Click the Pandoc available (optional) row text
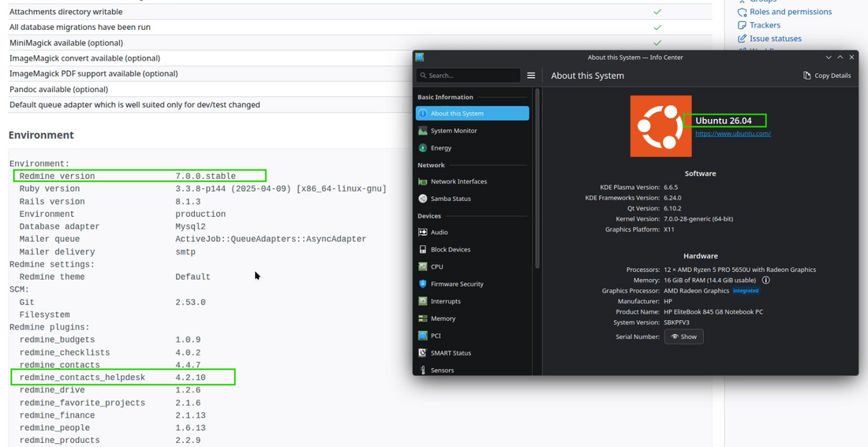Screen dimensions: 868x447 pyautogui.click(x=58, y=89)
